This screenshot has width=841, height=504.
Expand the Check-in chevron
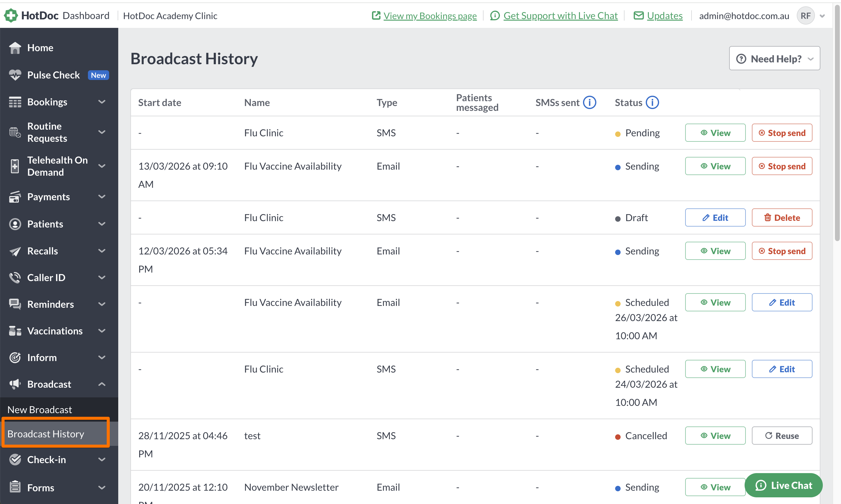click(x=102, y=459)
